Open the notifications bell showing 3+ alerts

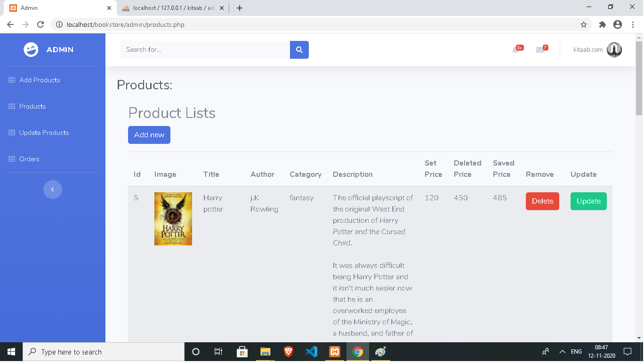(x=515, y=49)
